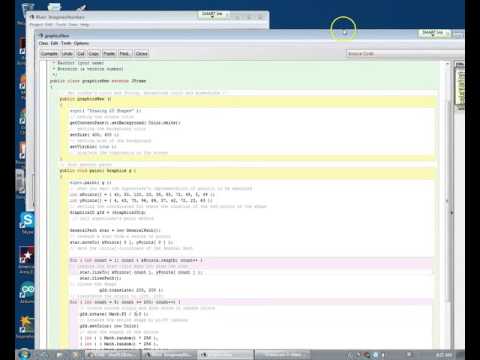
Task: Open the Project menu in BlueJ main window
Action: [x=36, y=25]
